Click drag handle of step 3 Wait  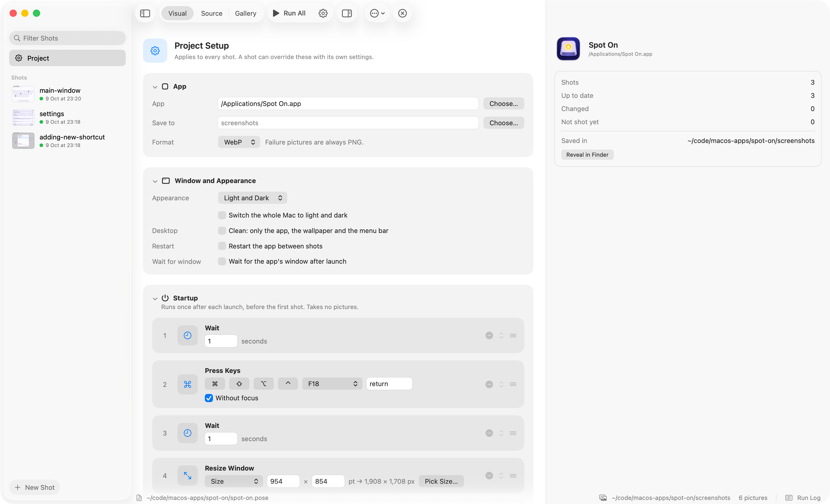click(x=513, y=433)
